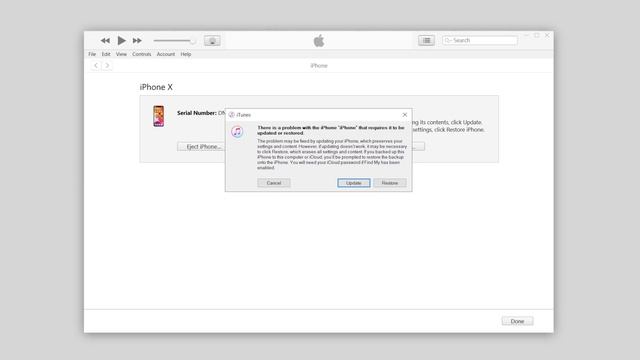This screenshot has width=640, height=360.
Task: Click the Search input field
Action: (x=480, y=40)
